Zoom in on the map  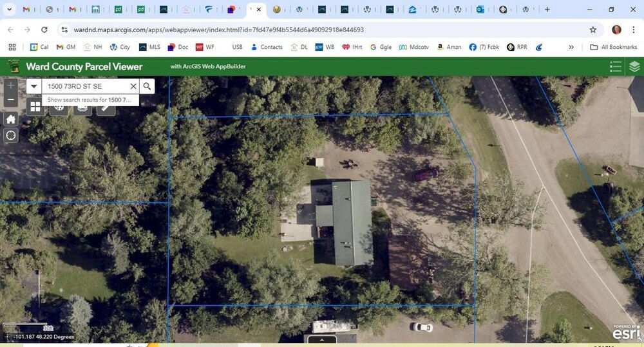11,86
